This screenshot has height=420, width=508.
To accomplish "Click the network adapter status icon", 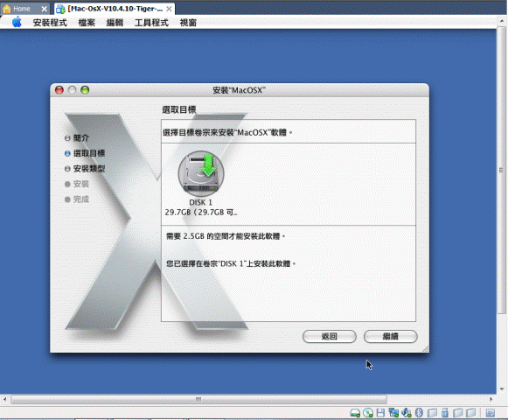I will click(x=393, y=412).
